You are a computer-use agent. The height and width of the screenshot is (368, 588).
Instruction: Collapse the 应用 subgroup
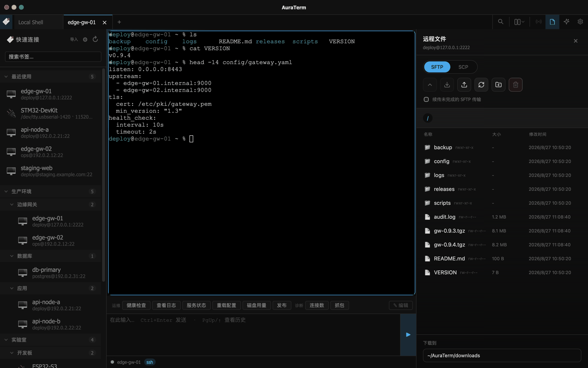click(x=50, y=288)
